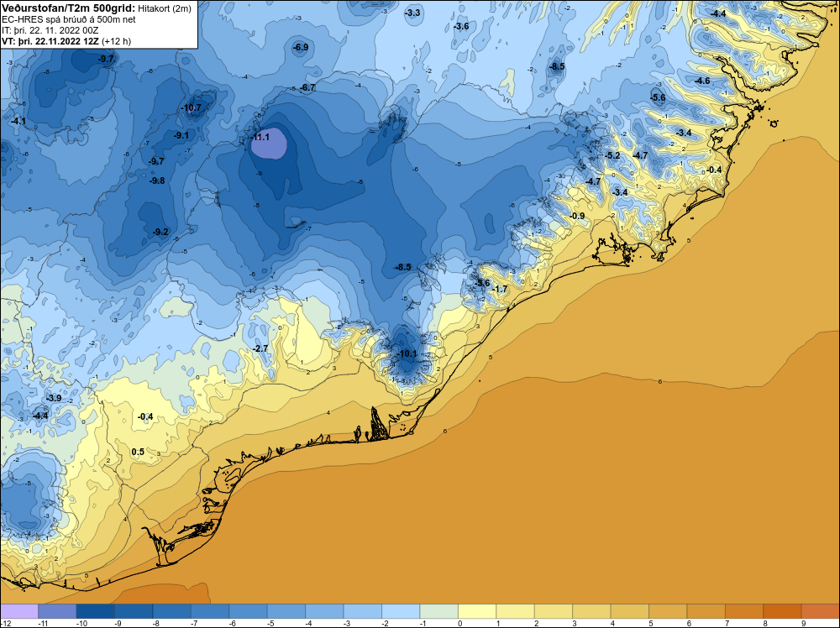
Task: Click the -0.9 temperature label
Action: point(577,216)
